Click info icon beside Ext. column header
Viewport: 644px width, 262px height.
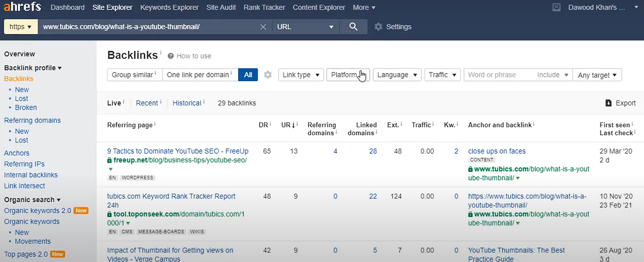point(402,124)
